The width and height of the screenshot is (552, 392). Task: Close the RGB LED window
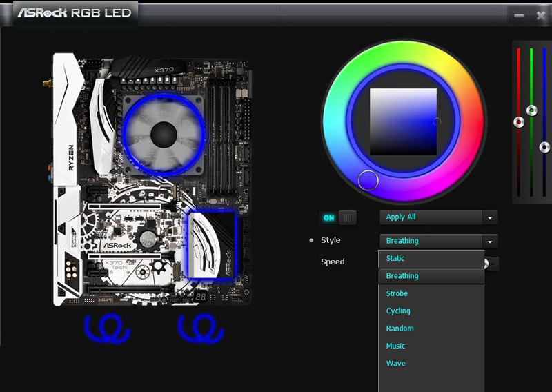coord(541,15)
